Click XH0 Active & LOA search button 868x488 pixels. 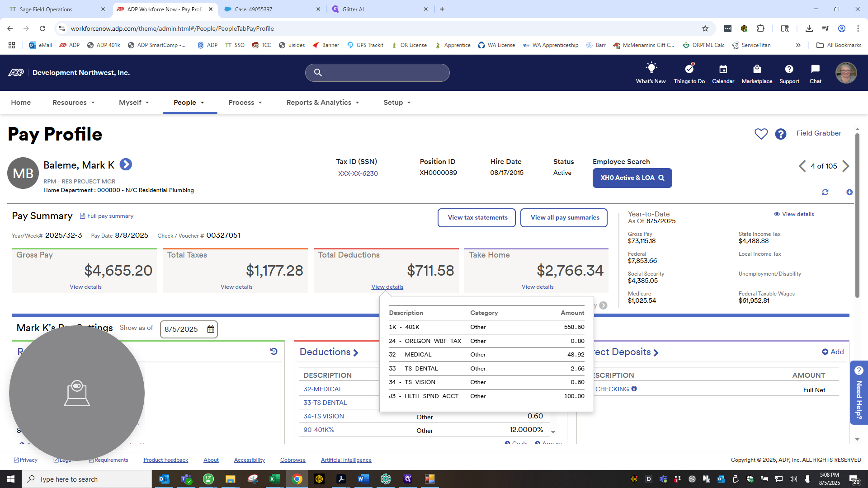(x=632, y=178)
